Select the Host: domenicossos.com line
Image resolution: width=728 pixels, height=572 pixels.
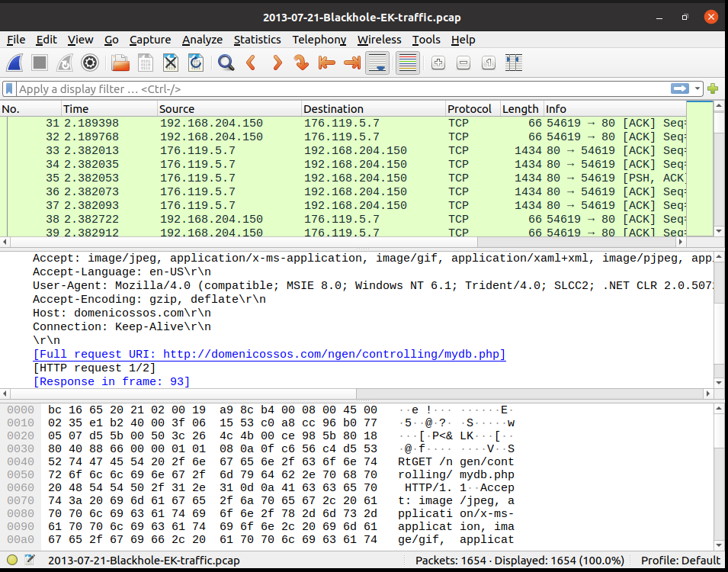click(x=122, y=313)
